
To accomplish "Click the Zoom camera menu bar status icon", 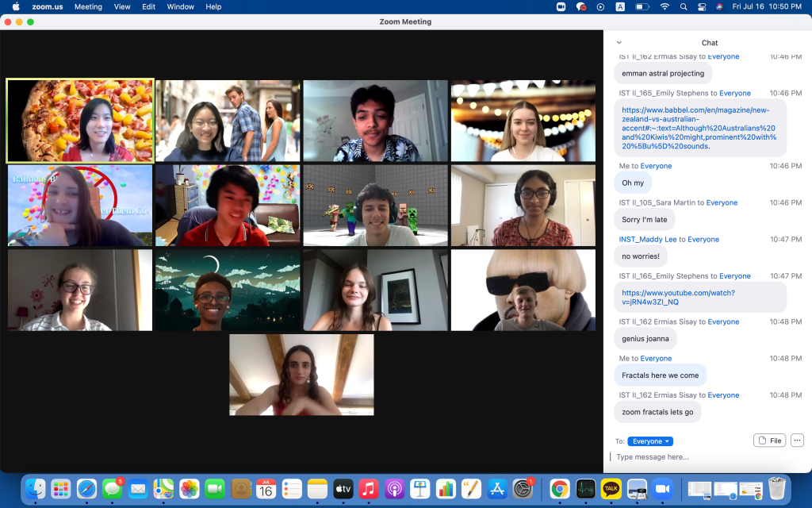I will tap(561, 7).
